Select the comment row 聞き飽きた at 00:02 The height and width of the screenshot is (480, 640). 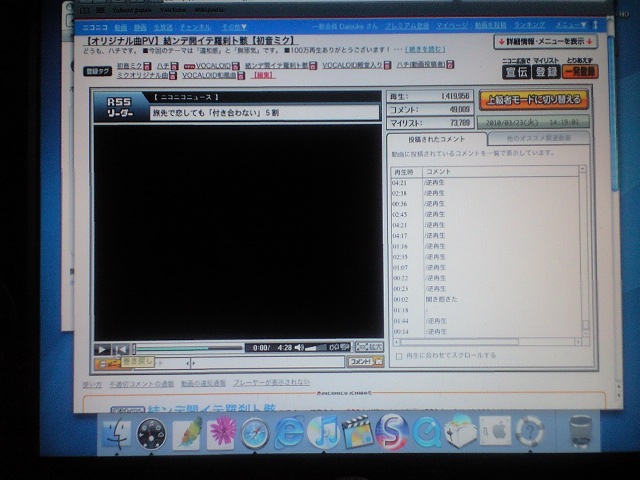point(485,300)
